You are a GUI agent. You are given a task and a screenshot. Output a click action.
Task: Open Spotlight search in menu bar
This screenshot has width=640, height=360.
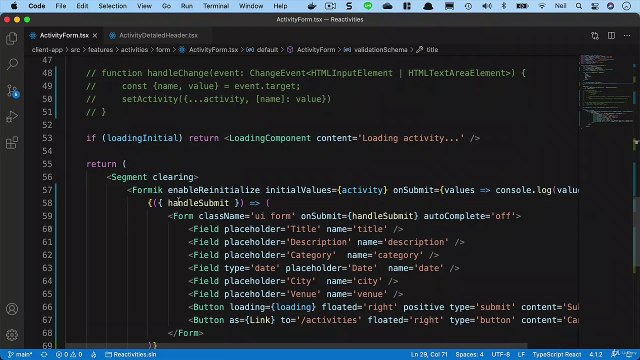pos(579,6)
